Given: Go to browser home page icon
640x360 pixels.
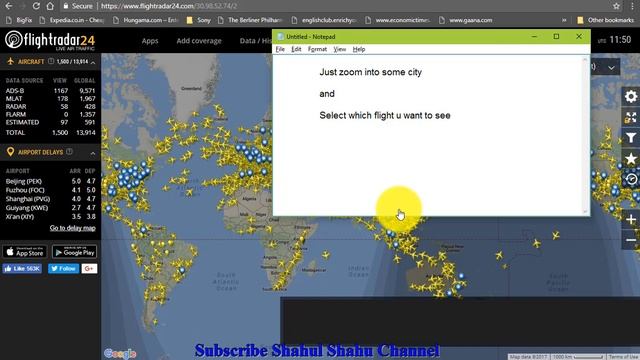Looking at the screenshot, I should [x=50, y=6].
